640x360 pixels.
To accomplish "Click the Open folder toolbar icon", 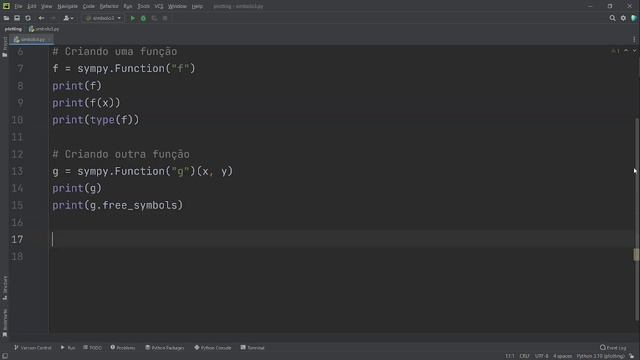I will (6, 18).
